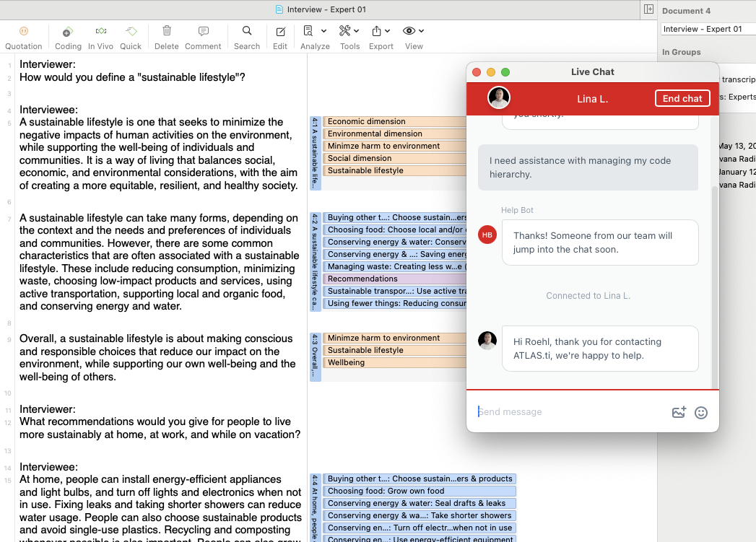Screen dimensions: 756x542
Task: Click the Delete trash icon
Action: (x=167, y=32)
